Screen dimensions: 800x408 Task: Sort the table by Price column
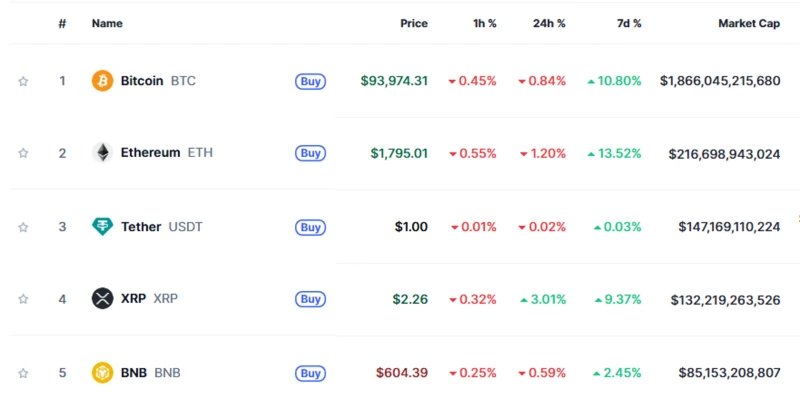[413, 23]
